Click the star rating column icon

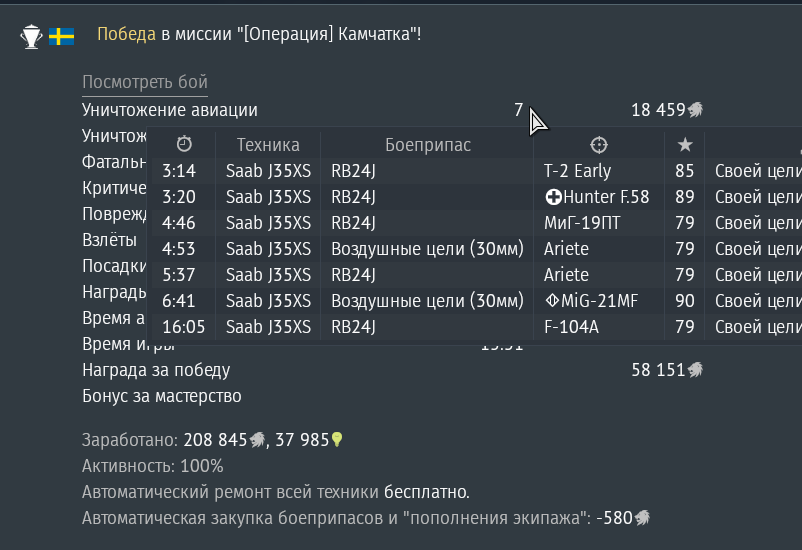coord(685,145)
